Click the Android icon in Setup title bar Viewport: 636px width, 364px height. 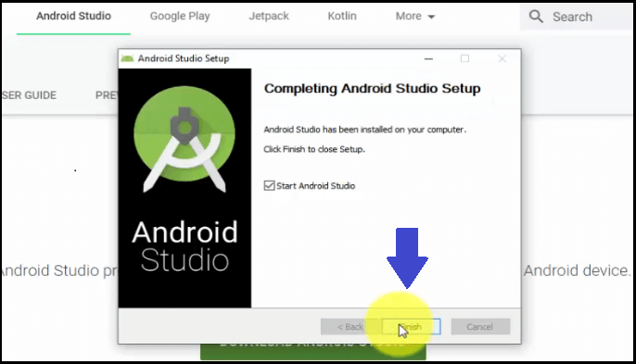(127, 58)
